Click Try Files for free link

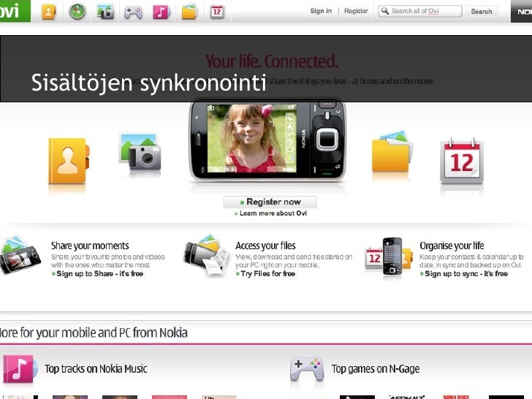265,273
